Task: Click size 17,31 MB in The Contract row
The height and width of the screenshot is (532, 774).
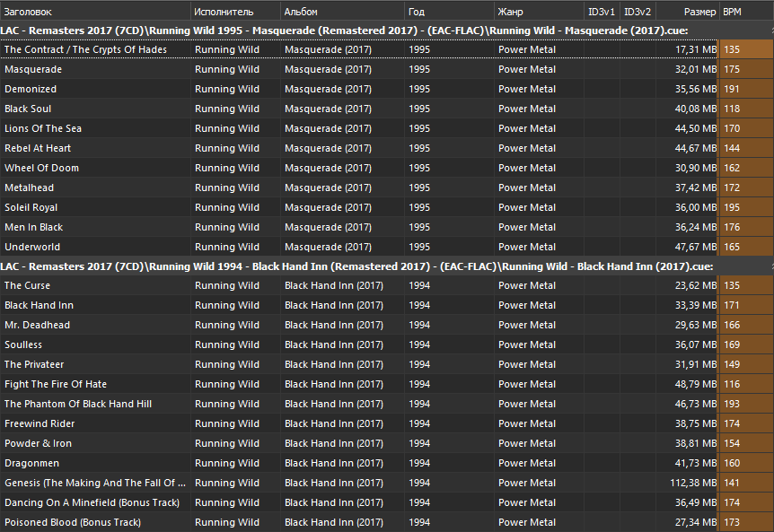Action: pyautogui.click(x=696, y=49)
